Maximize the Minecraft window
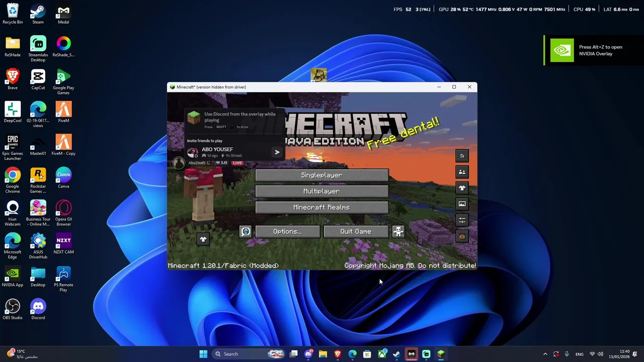The image size is (644, 362). pyautogui.click(x=454, y=87)
